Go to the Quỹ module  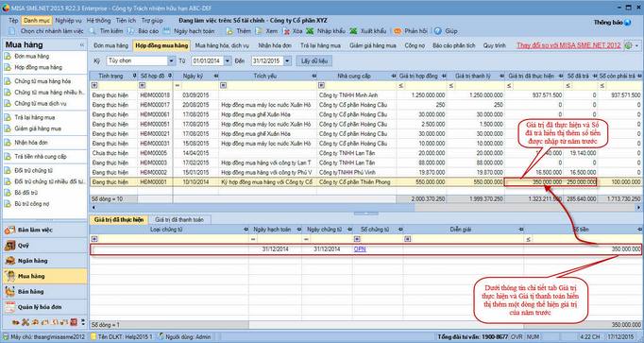(44, 246)
